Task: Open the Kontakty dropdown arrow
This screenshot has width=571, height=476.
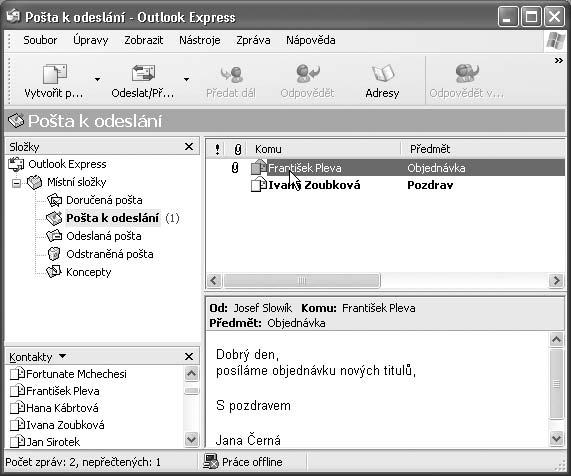Action: [x=62, y=356]
